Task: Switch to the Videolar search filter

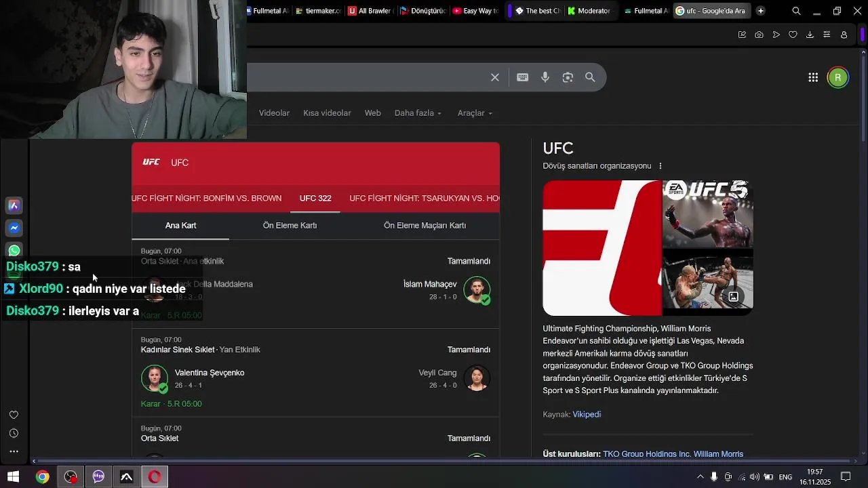Action: coord(274,113)
